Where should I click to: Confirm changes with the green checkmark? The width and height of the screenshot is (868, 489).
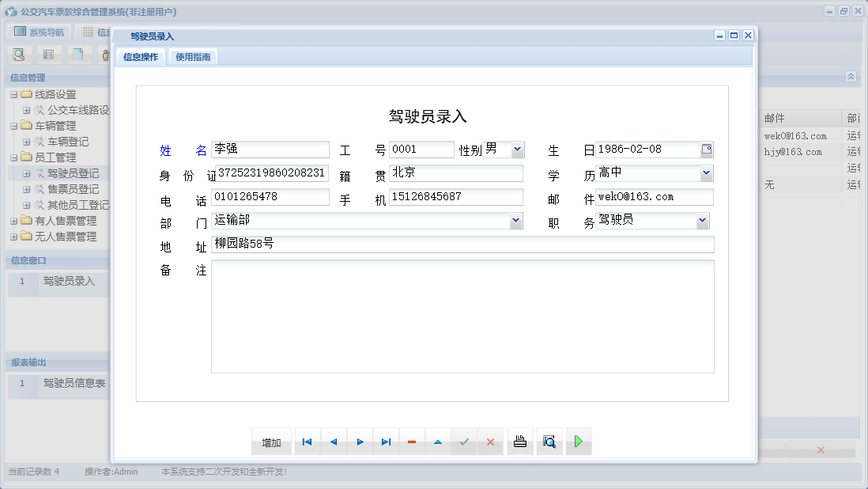coord(464,442)
